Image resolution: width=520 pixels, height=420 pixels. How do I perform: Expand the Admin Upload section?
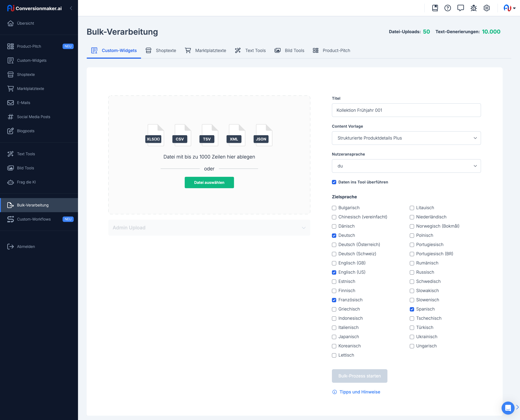[209, 228]
